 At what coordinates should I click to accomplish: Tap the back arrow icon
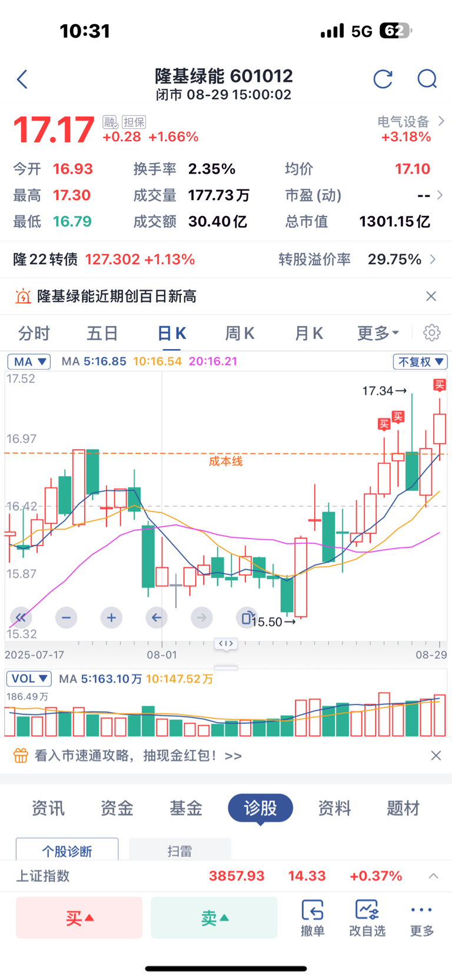22,79
